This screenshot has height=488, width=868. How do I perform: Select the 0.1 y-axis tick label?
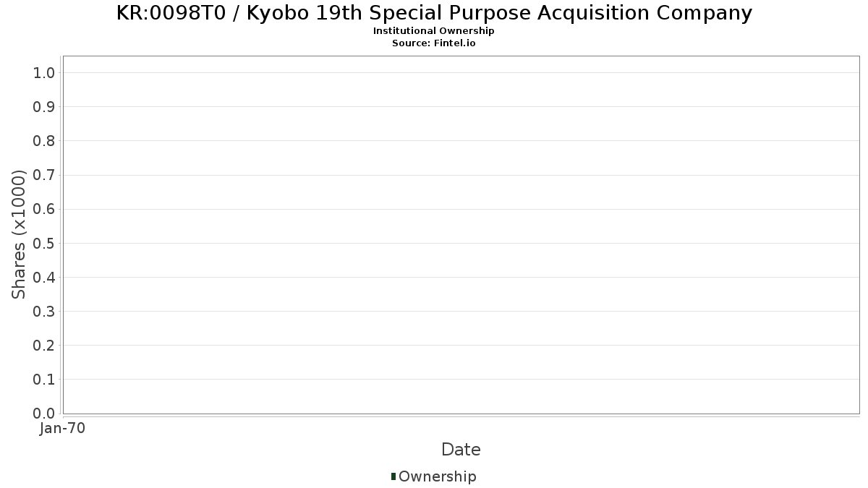[x=44, y=379]
